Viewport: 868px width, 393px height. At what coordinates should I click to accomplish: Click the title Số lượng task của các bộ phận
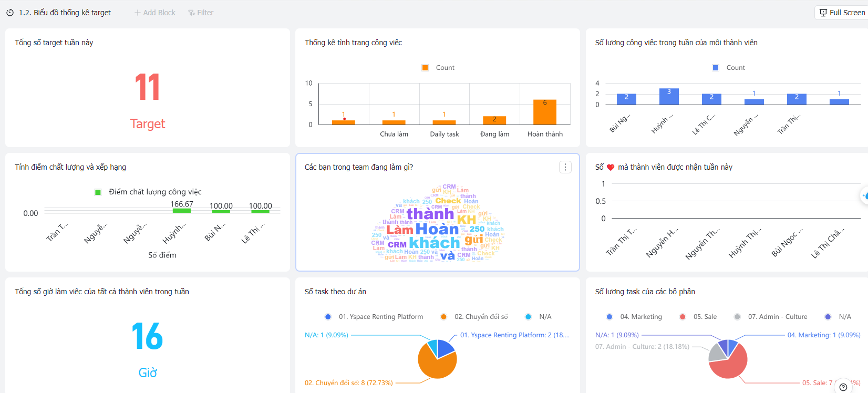[x=645, y=292]
